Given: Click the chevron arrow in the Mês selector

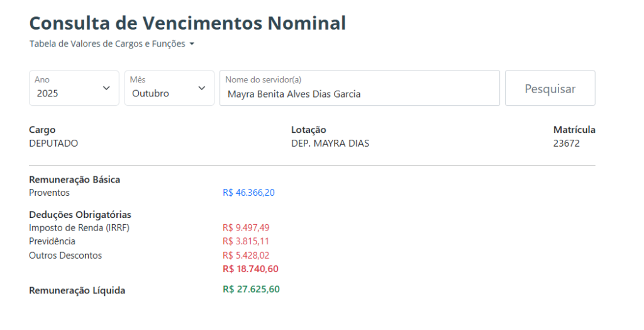Looking at the screenshot, I should (x=202, y=88).
